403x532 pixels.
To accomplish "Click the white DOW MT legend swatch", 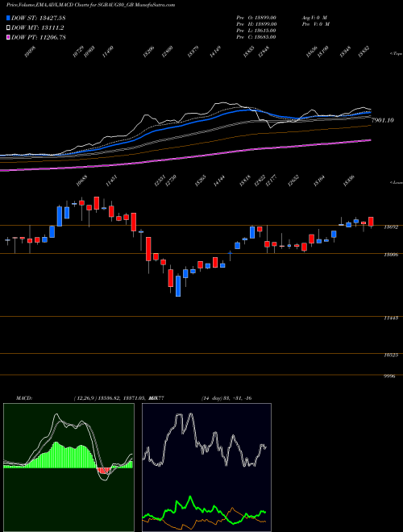I will pyautogui.click(x=9, y=28).
